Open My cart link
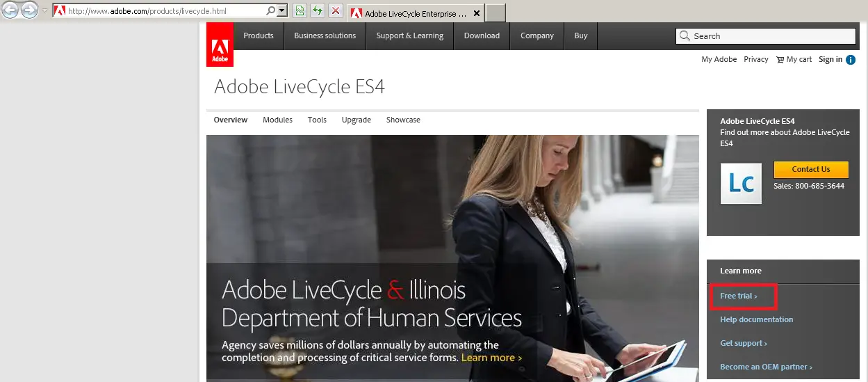868x382 pixels. (794, 59)
